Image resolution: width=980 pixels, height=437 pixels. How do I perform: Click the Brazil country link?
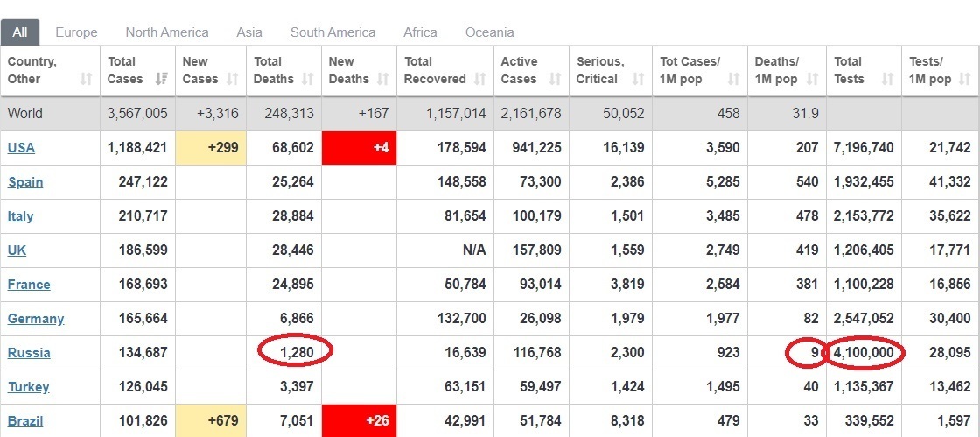click(x=25, y=421)
